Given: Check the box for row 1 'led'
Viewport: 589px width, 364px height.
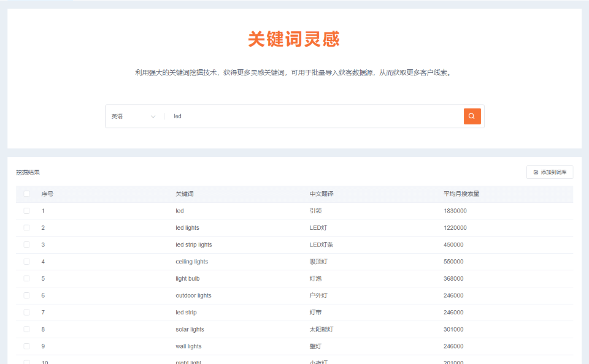Looking at the screenshot, I should point(26,211).
